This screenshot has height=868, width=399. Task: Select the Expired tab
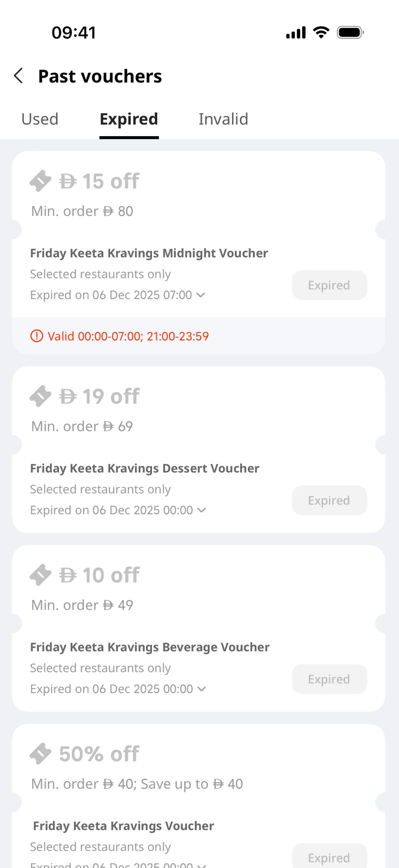(x=129, y=119)
